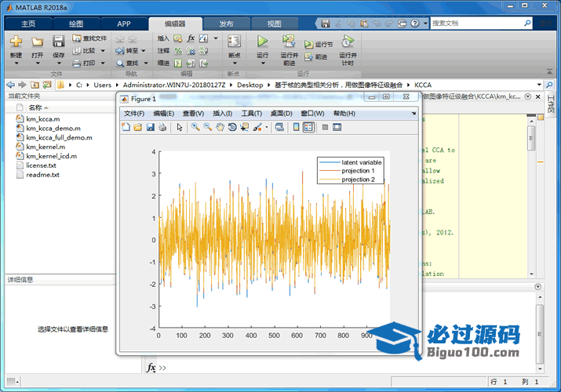
Task: Switch to the 视图 (View) ribbon tab
Action: pyautogui.click(x=274, y=24)
